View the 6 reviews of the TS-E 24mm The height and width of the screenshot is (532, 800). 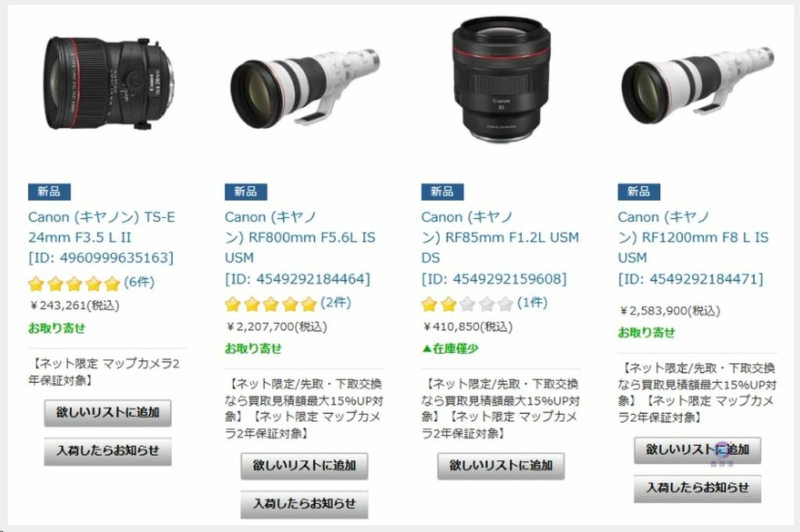[139, 282]
